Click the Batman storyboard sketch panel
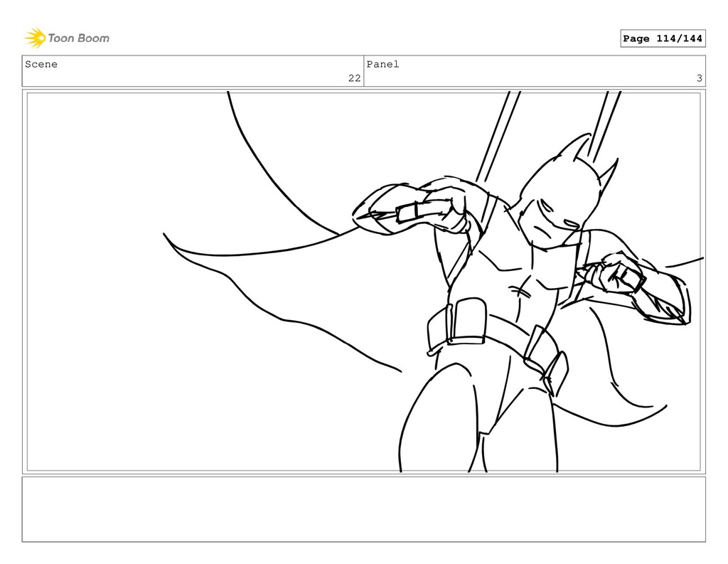This screenshot has height=564, width=728. point(363,282)
